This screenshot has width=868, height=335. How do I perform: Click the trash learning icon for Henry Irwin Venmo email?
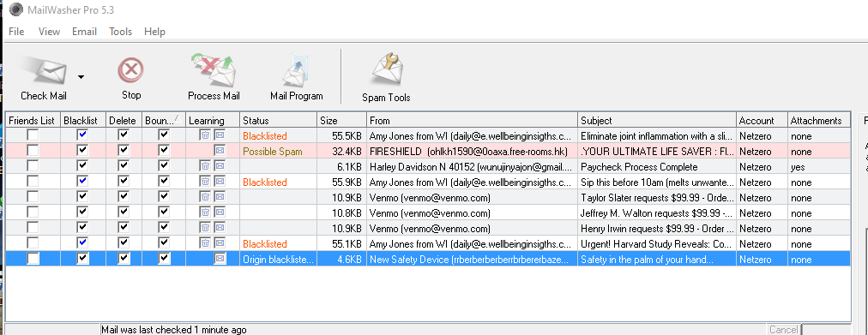pos(205,228)
